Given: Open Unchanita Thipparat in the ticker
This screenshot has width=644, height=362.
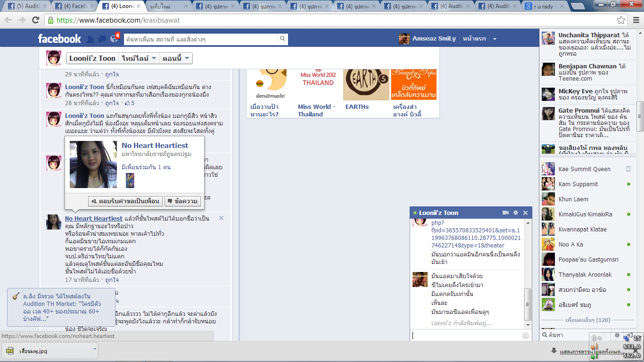Looking at the screenshot, I should (x=589, y=35).
